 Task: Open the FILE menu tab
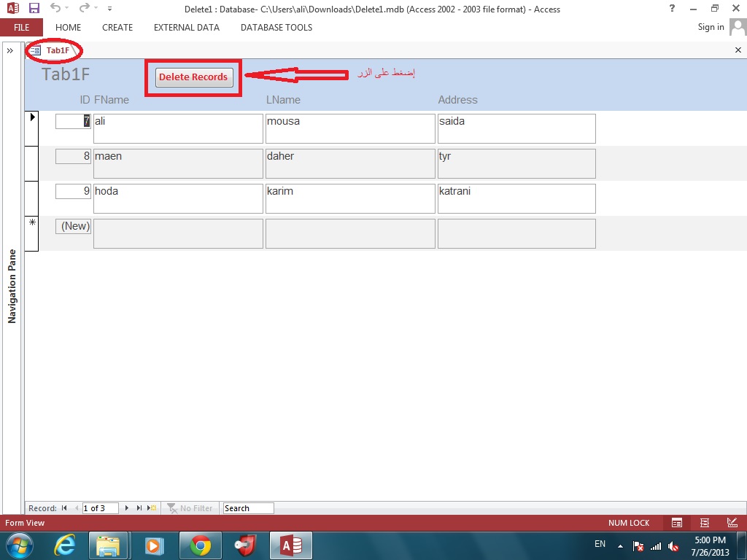[x=21, y=27]
